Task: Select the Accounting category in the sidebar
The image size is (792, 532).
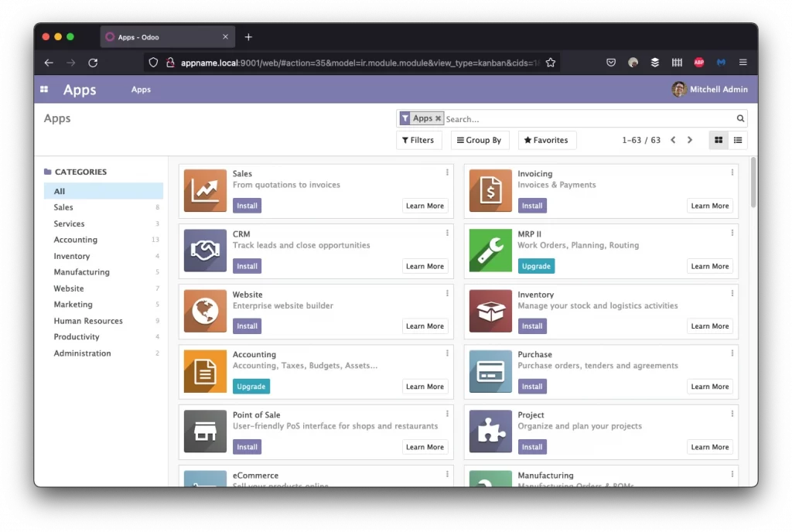Action: pos(104,240)
